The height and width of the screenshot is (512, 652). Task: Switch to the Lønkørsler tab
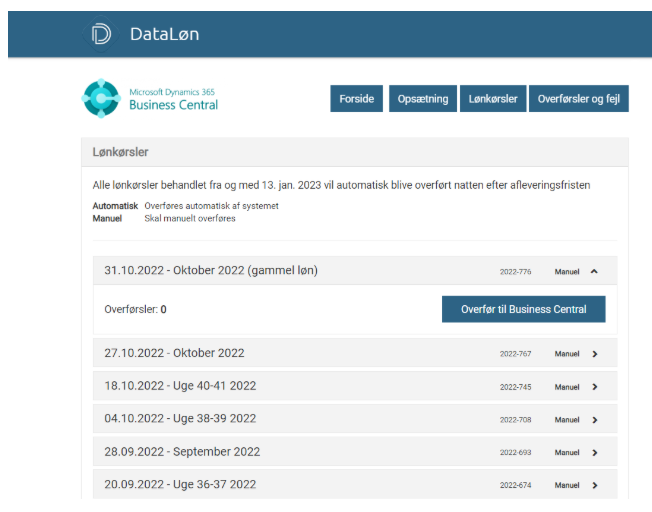493,99
